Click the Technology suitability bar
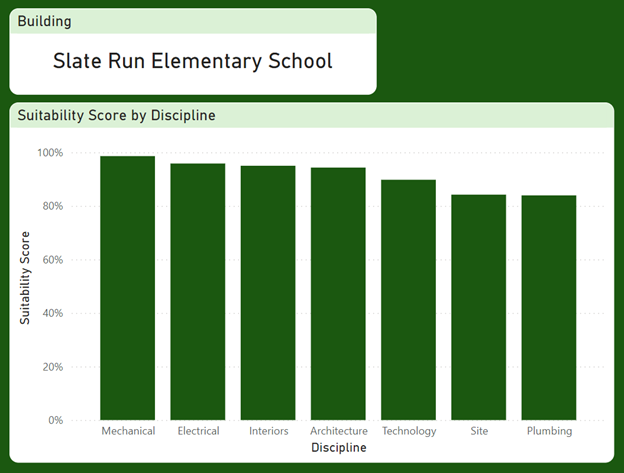 click(408, 300)
